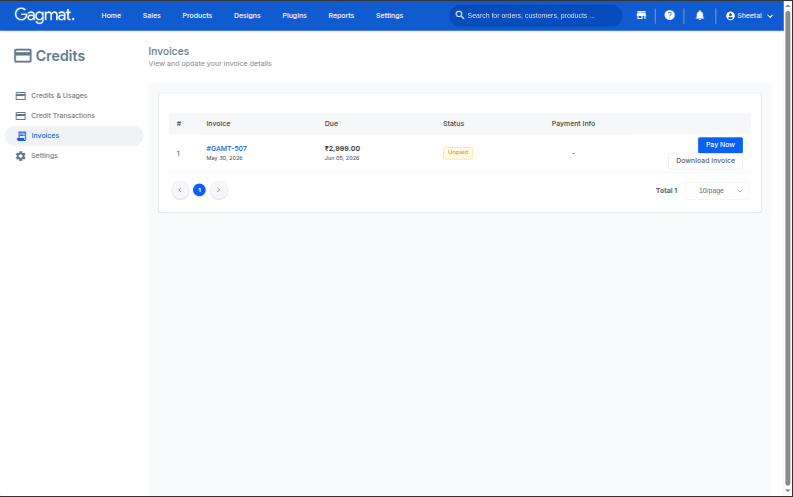Viewport: 793px width, 497px height.
Task: Click the Sheetal username text
Action: (x=750, y=16)
